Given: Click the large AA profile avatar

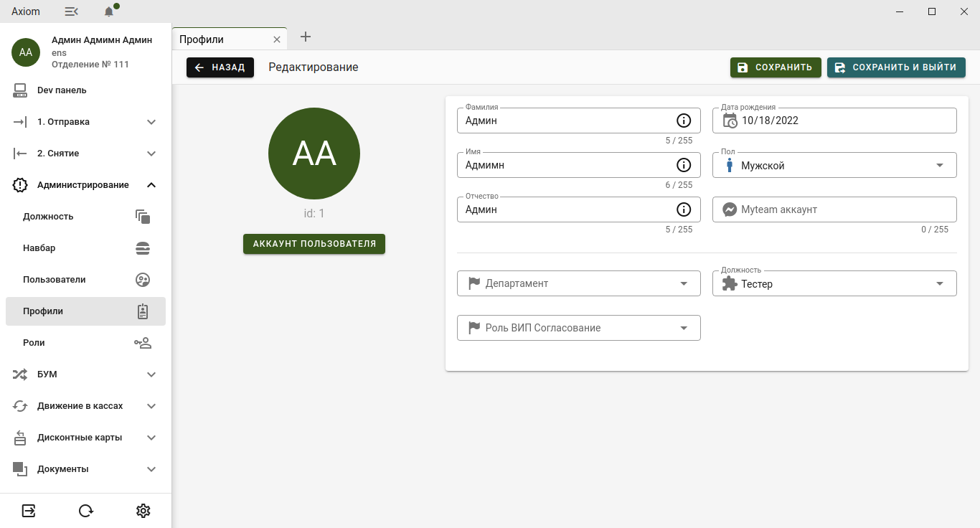Looking at the screenshot, I should [314, 154].
